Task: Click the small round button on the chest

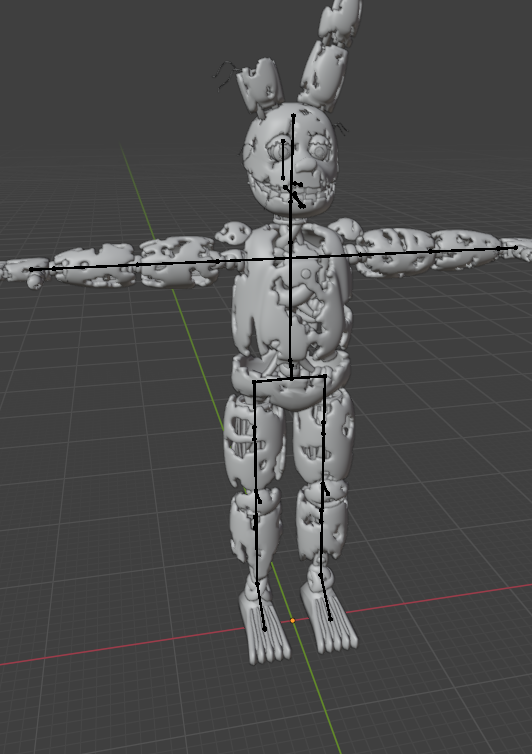Action: coord(306,274)
